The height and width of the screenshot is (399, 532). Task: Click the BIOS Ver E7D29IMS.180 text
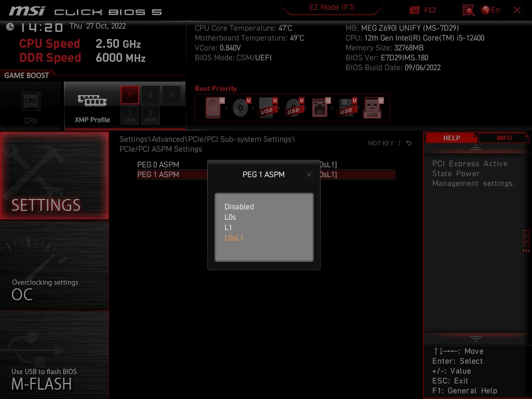[387, 58]
